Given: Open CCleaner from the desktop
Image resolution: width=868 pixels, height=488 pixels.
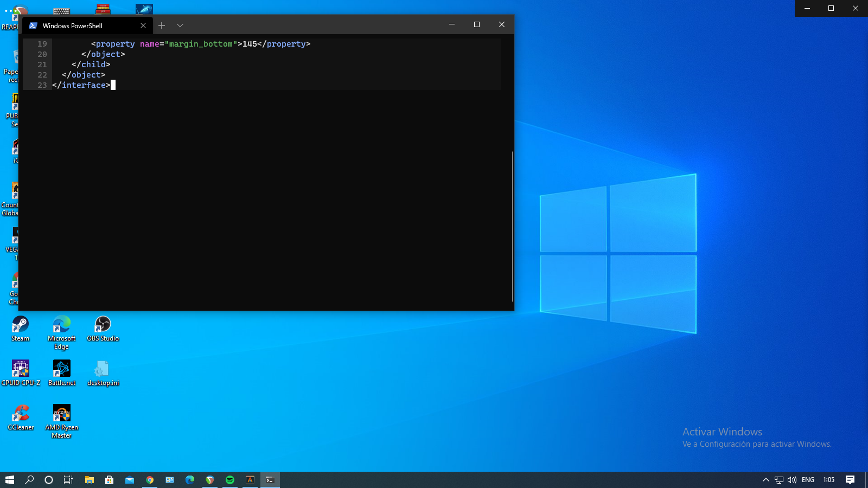Looking at the screenshot, I should pyautogui.click(x=20, y=414).
